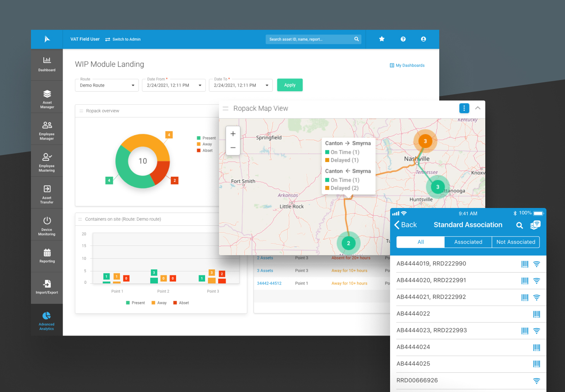Open Employee Mustering section
The height and width of the screenshot is (392, 565).
[47, 162]
